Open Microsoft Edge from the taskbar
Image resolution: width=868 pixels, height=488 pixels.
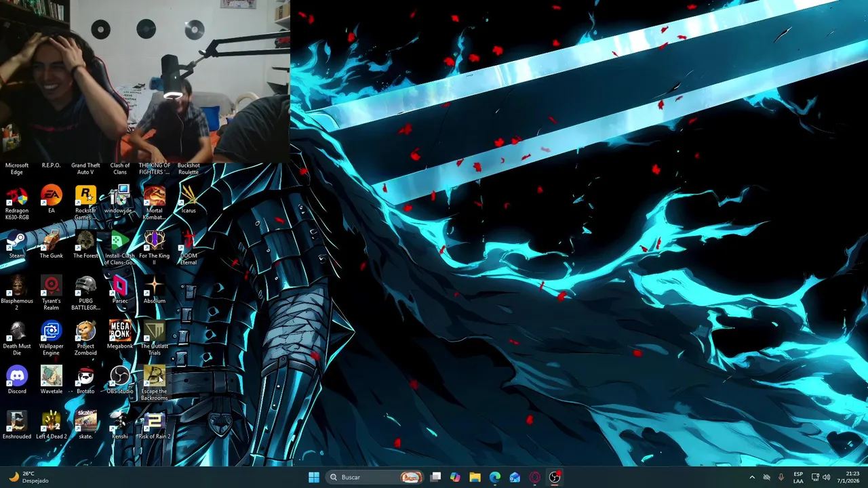point(495,477)
